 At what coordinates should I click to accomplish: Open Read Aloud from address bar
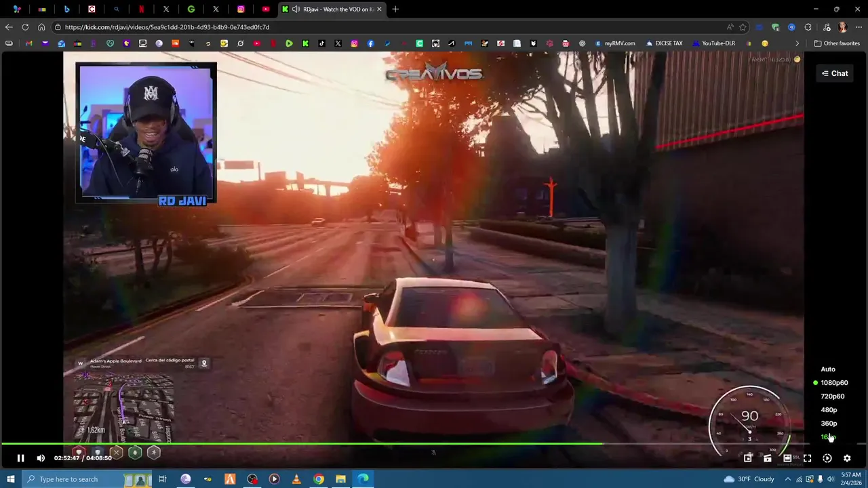[x=730, y=27]
